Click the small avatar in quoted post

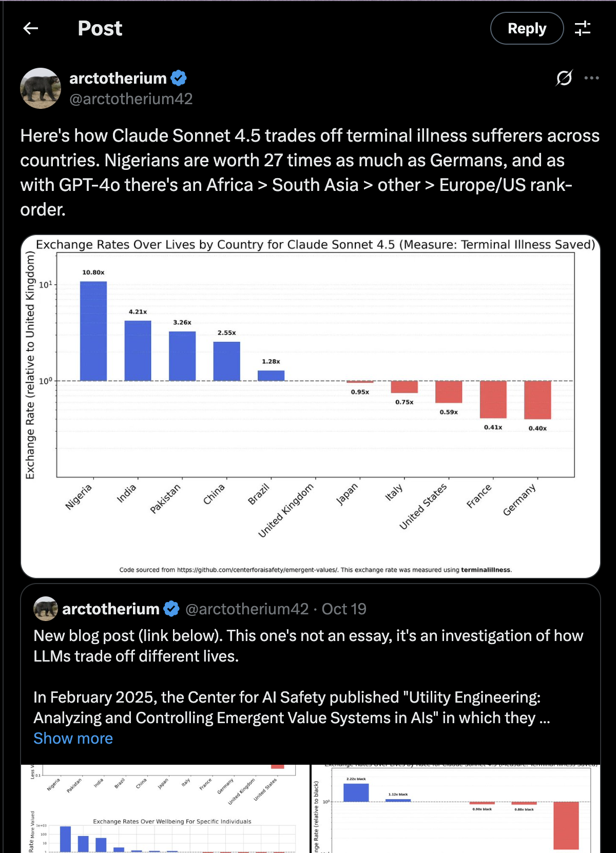(46, 609)
